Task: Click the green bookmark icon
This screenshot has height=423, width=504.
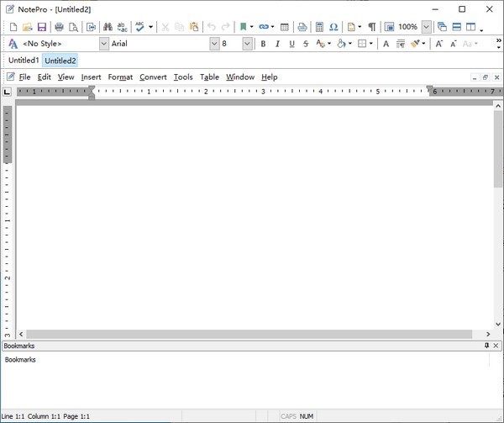Action: point(244,27)
